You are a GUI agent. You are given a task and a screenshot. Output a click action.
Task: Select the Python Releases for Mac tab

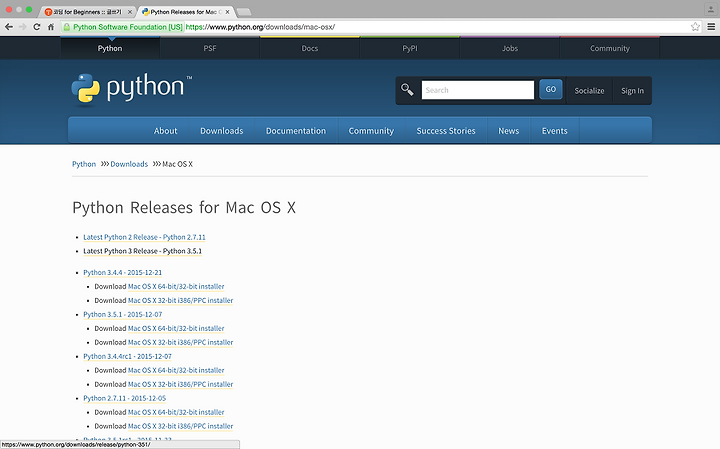click(x=184, y=12)
